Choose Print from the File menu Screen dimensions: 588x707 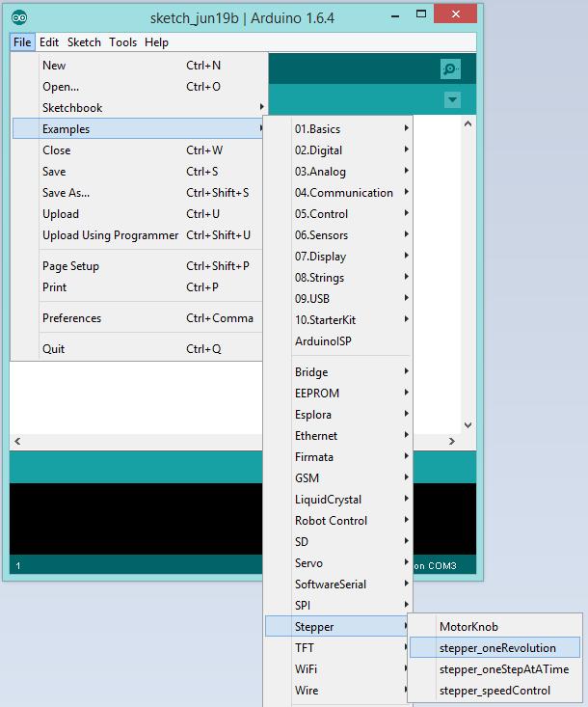point(138,287)
